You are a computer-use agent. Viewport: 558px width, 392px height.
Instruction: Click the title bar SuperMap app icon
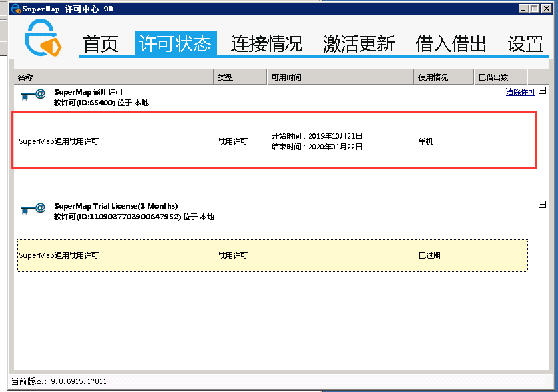pyautogui.click(x=15, y=9)
